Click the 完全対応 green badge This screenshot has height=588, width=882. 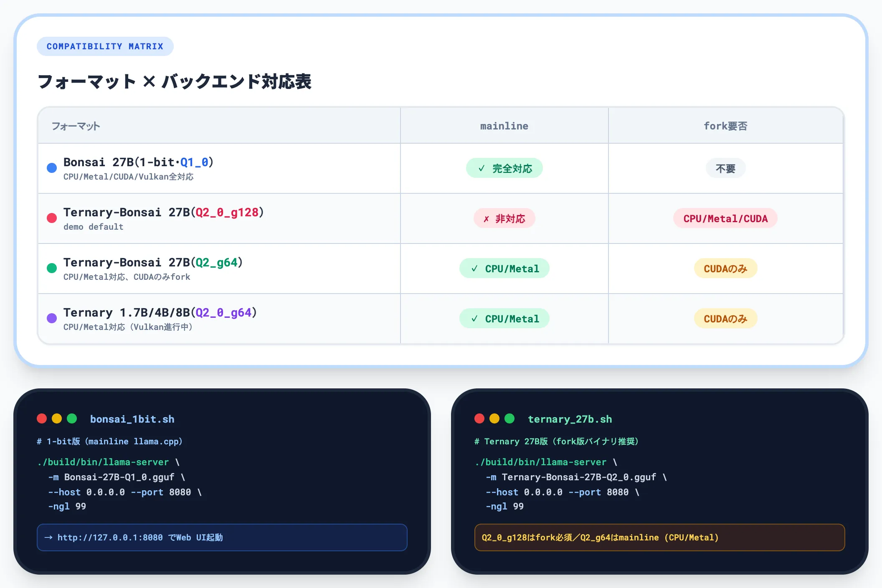click(504, 168)
